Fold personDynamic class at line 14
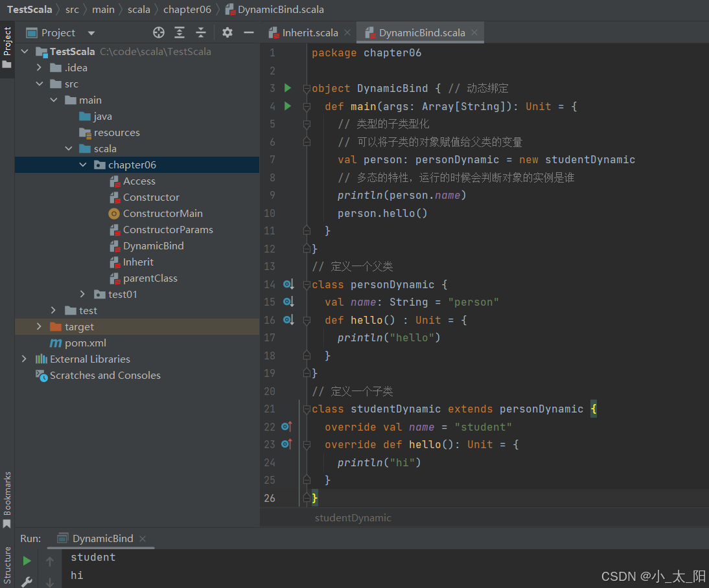 pyautogui.click(x=307, y=285)
